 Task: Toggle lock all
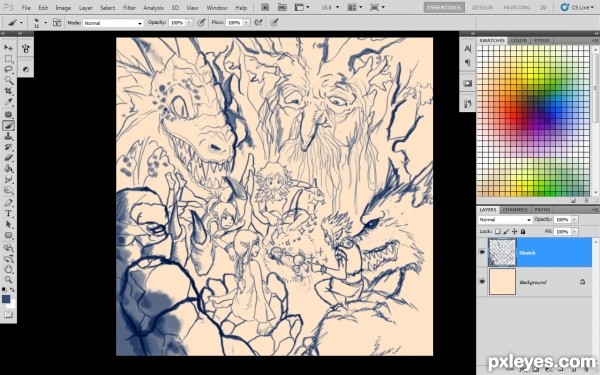(x=523, y=232)
